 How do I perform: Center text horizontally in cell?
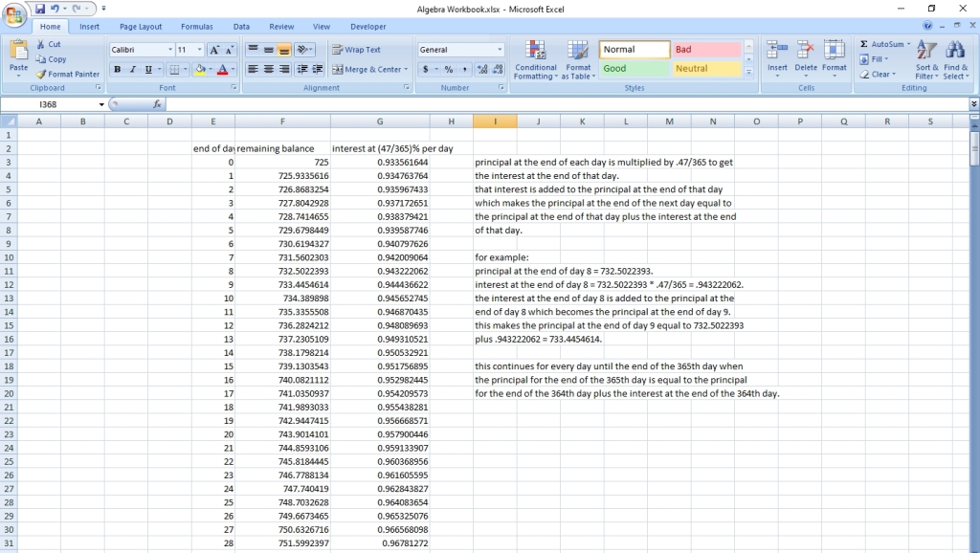pyautogui.click(x=268, y=69)
